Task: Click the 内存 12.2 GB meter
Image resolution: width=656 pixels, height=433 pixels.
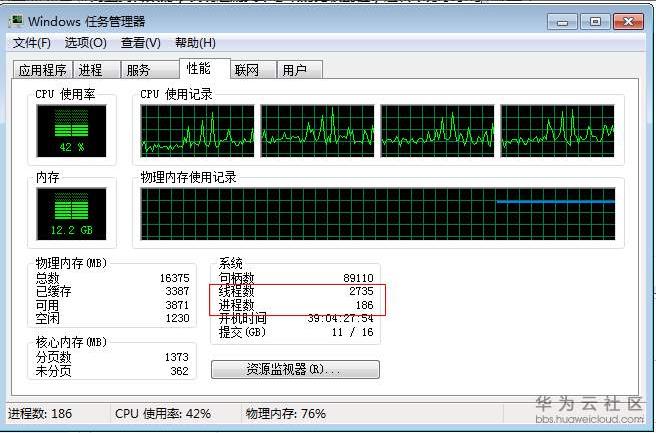Action: pos(72,214)
